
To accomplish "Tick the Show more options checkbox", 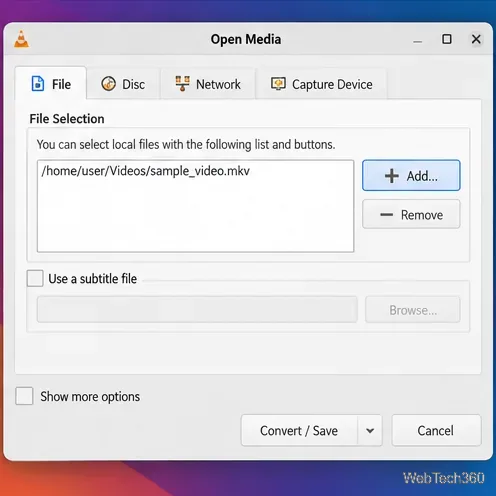I will 24,396.
